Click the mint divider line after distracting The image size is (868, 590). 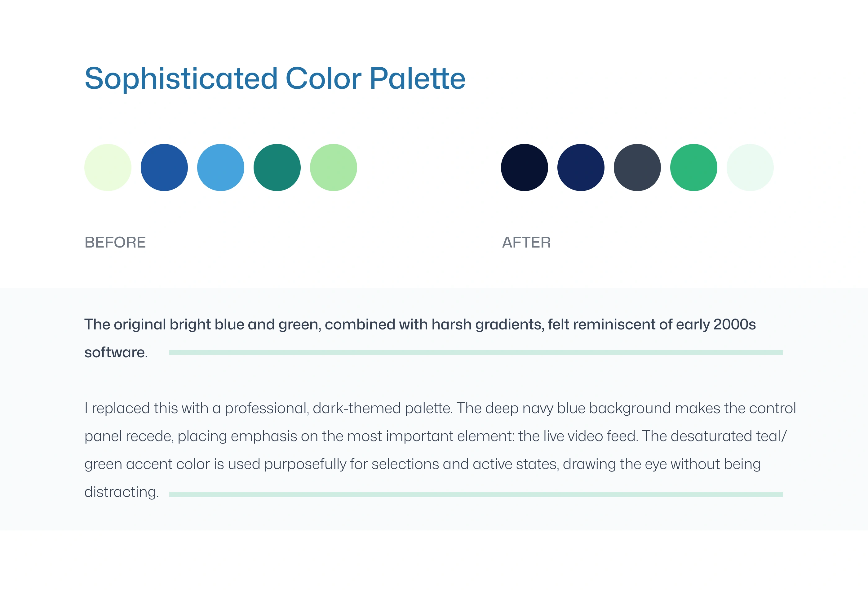[476, 494]
